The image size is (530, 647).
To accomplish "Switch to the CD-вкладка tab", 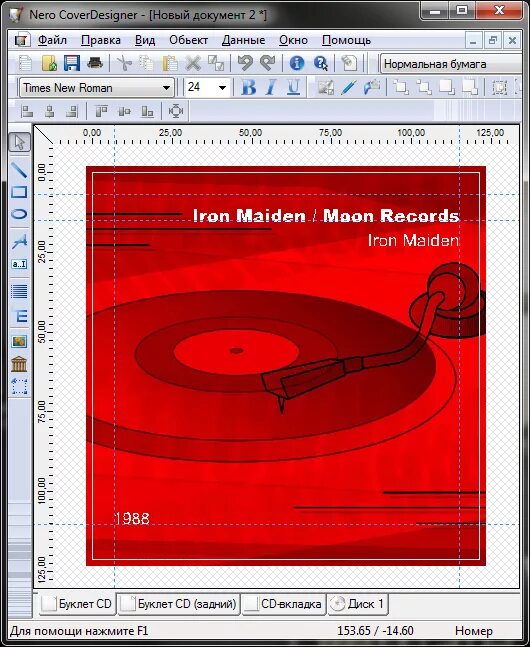I will point(284,604).
